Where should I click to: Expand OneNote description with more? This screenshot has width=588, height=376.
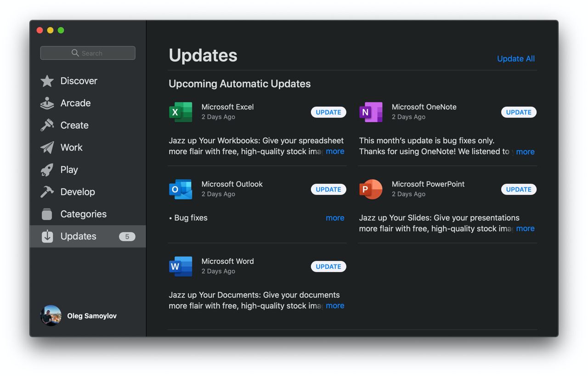(x=525, y=152)
